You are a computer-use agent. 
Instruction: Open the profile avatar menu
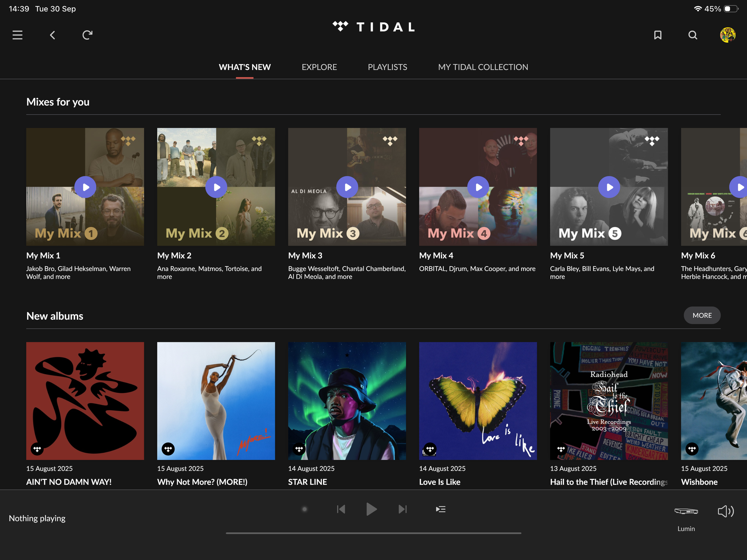pos(727,35)
